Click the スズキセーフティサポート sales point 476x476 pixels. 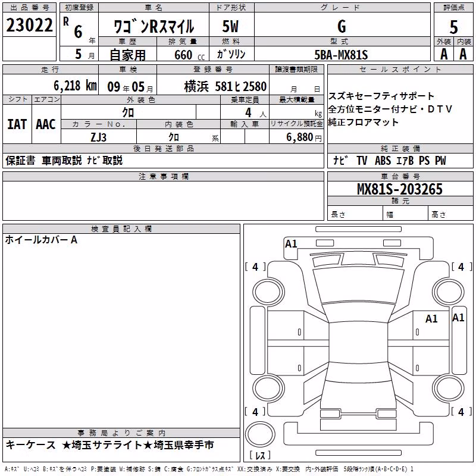(x=381, y=96)
